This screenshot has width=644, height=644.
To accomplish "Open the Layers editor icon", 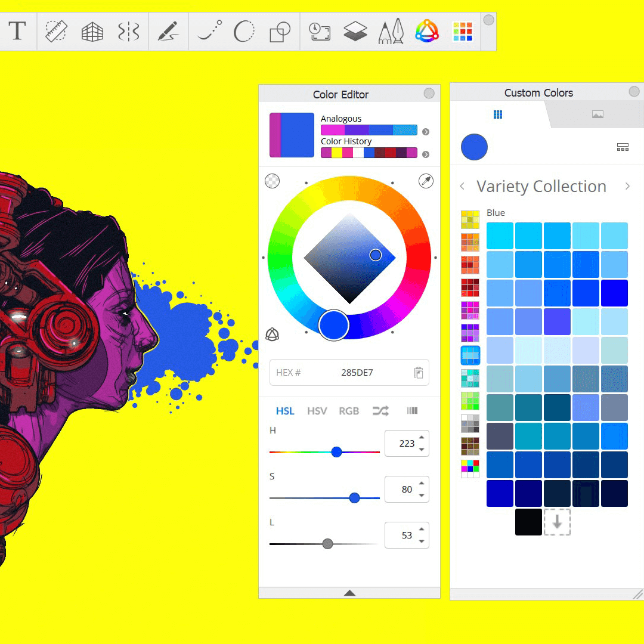I will click(355, 31).
